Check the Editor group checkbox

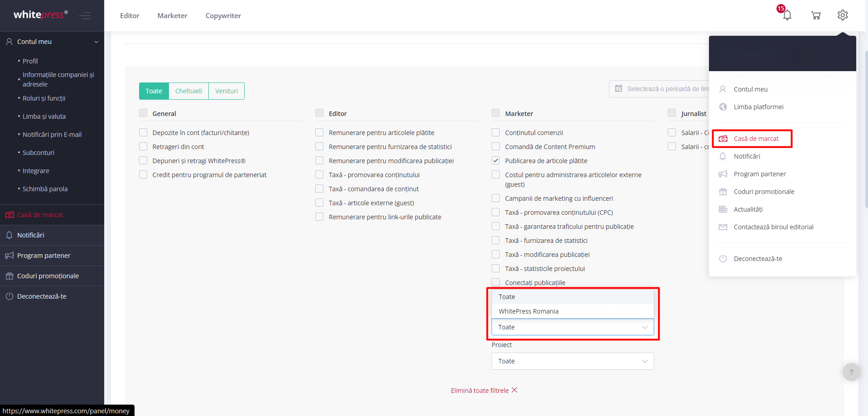point(319,113)
